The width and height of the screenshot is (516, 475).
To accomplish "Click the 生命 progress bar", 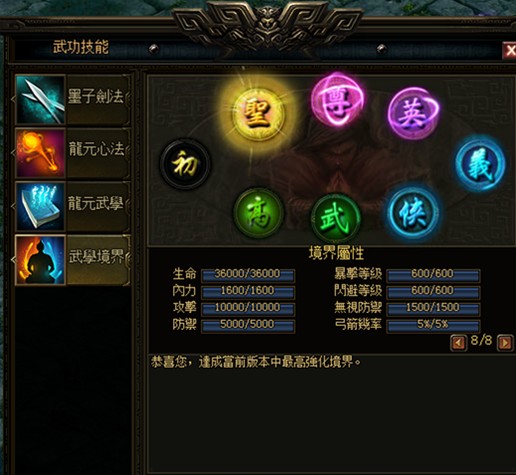I will pyautogui.click(x=248, y=275).
